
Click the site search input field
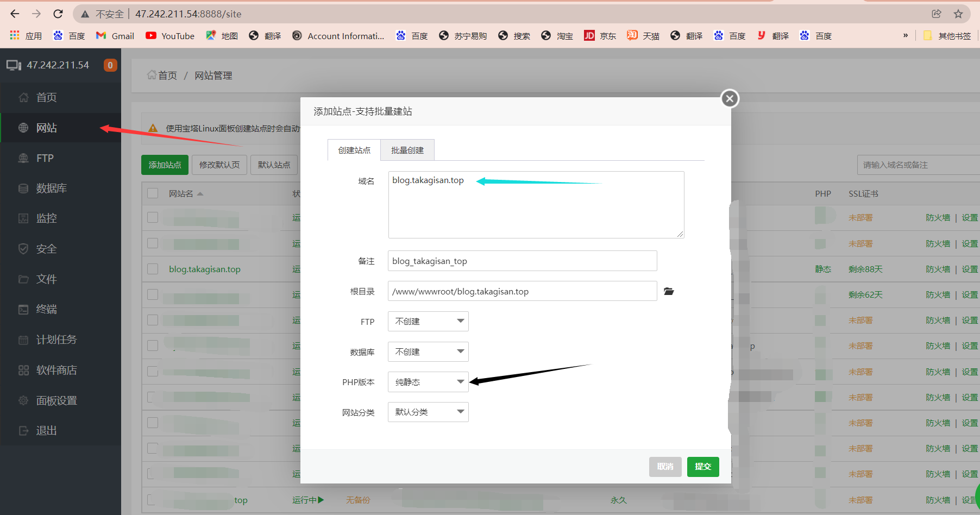coord(918,165)
